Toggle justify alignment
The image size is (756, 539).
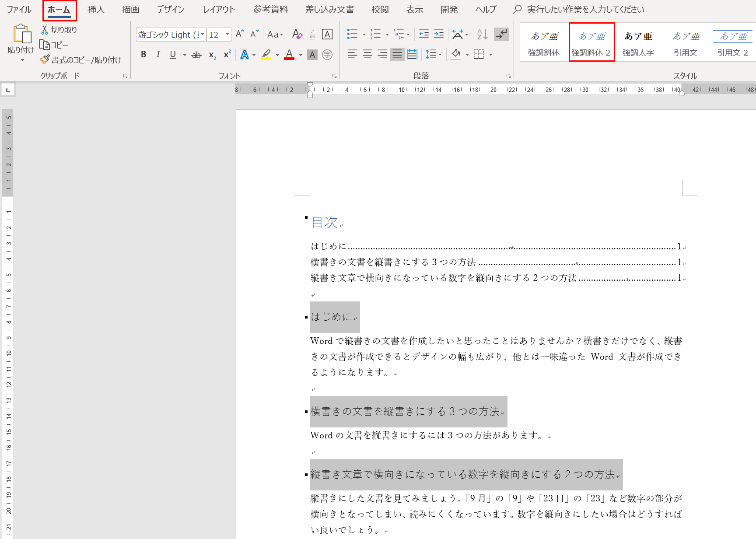(397, 55)
